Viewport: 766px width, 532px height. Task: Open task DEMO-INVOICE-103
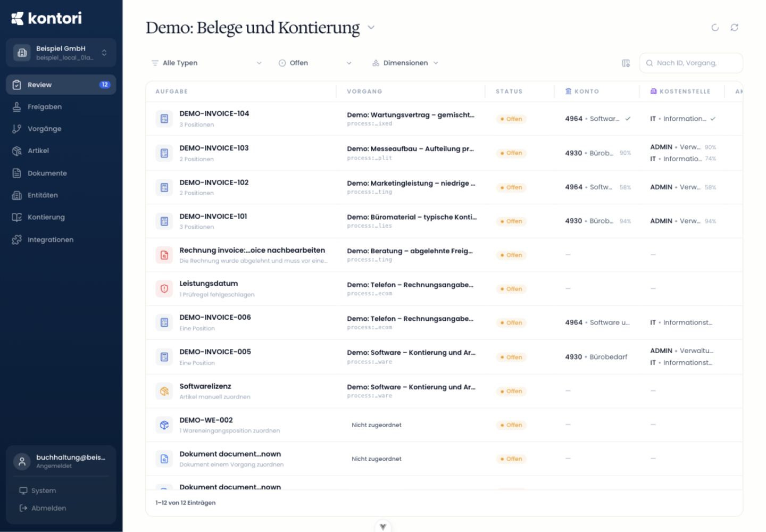pyautogui.click(x=214, y=148)
